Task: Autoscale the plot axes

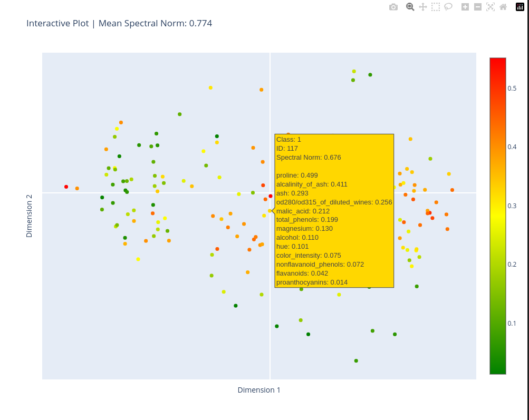Action: (490, 7)
